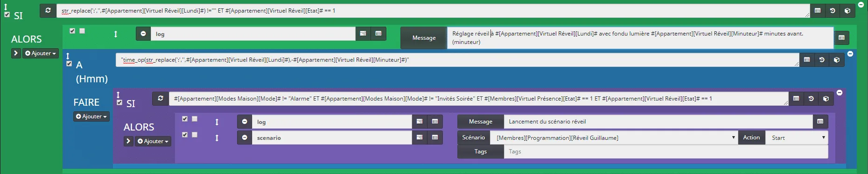
Task: Open command picker icon for the top SI condition
Action: [x=818, y=10]
